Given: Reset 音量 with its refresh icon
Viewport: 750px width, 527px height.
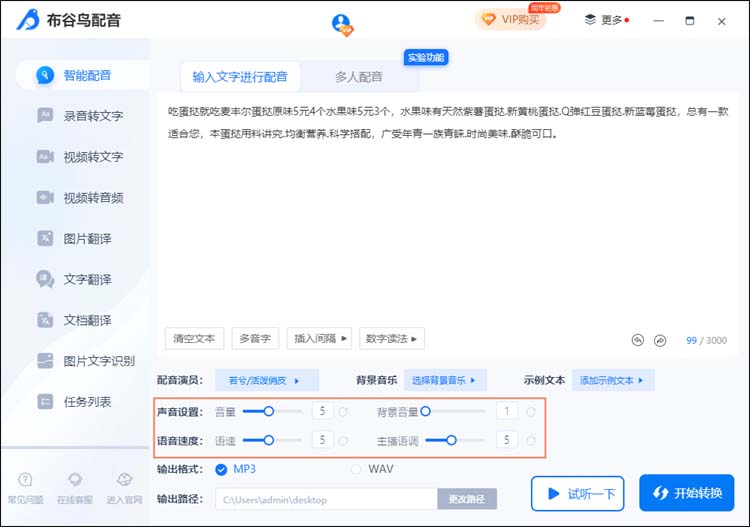Looking at the screenshot, I should pos(343,412).
